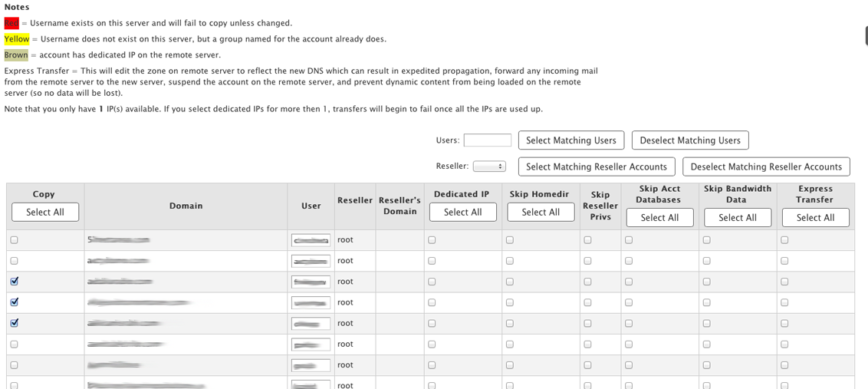Click Select Matching Users button

(x=570, y=140)
